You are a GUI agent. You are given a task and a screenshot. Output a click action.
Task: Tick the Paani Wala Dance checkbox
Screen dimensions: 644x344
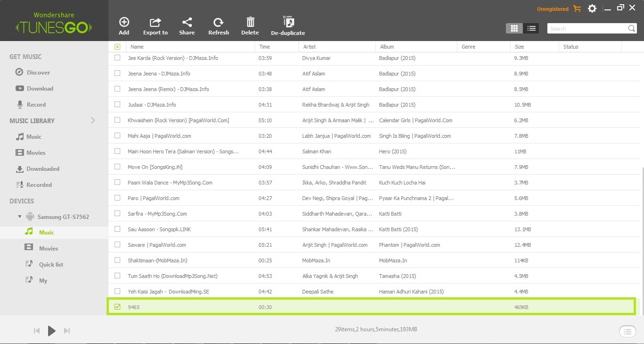(117, 183)
